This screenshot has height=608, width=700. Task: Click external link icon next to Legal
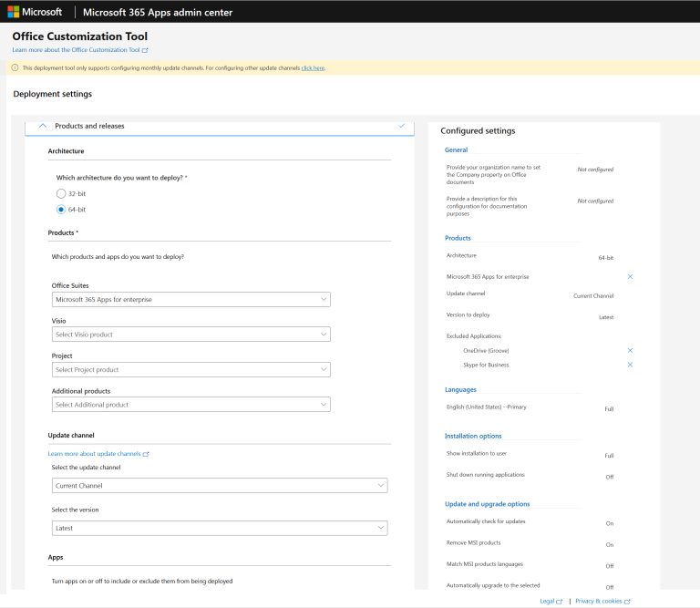click(560, 602)
